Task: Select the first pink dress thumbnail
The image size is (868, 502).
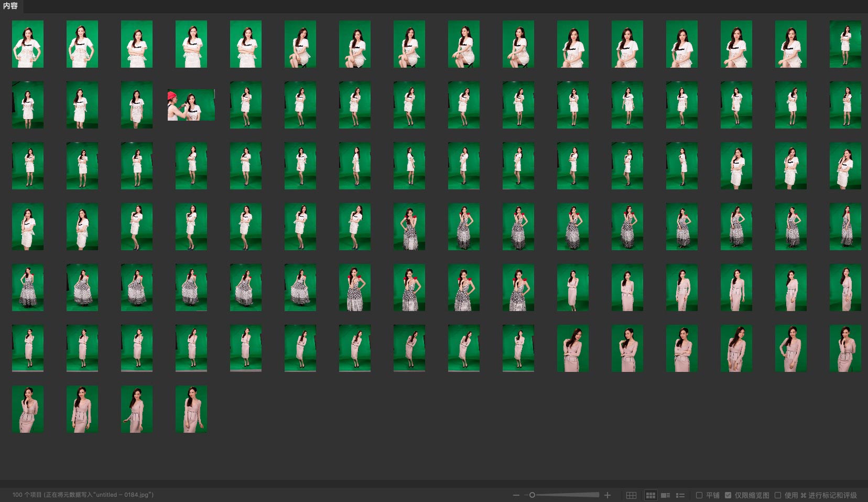Action: 573,287
